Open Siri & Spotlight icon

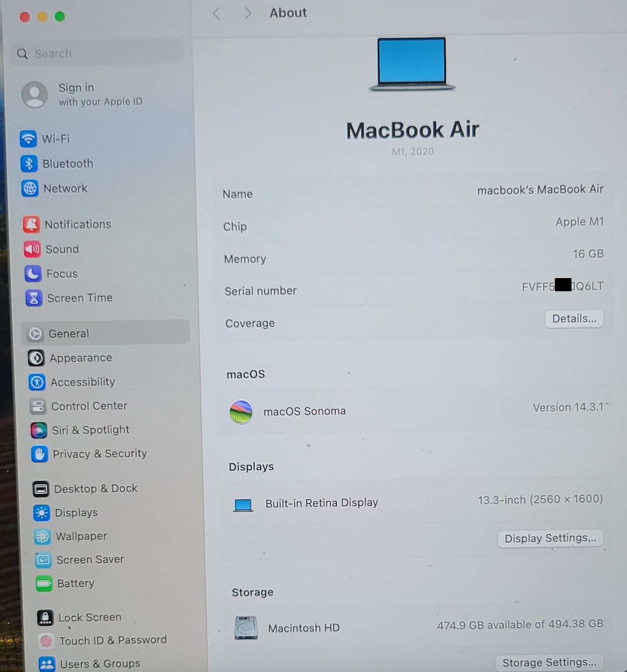click(x=39, y=430)
